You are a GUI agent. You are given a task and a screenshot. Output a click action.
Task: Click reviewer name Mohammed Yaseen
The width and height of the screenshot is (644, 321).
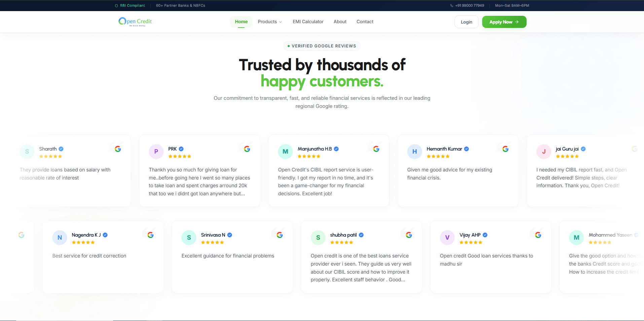610,235
